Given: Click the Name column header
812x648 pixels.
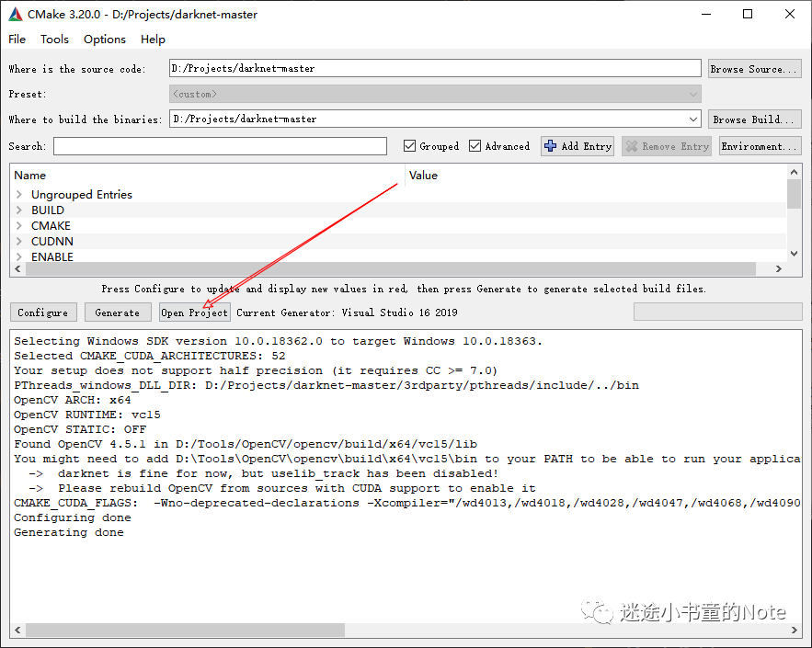Looking at the screenshot, I should tap(207, 176).
